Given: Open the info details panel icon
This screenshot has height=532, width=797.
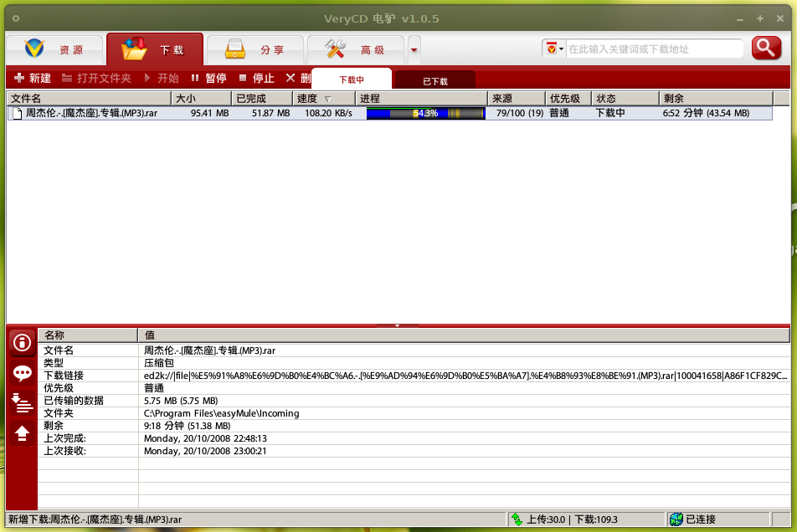Looking at the screenshot, I should [22, 343].
